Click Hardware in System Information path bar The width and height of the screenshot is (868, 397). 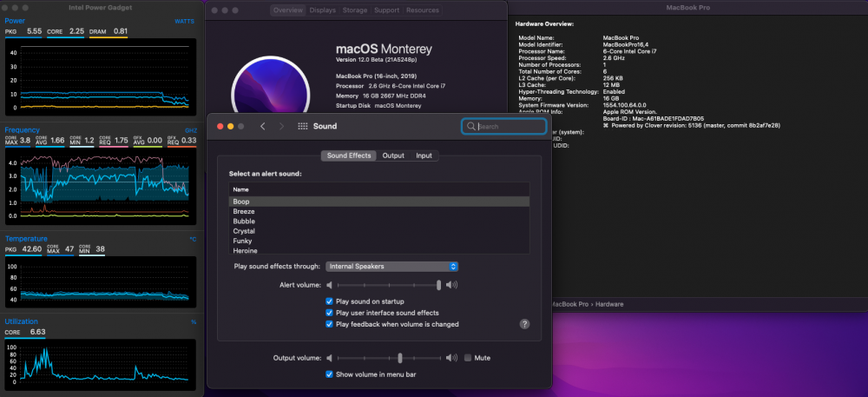609,304
